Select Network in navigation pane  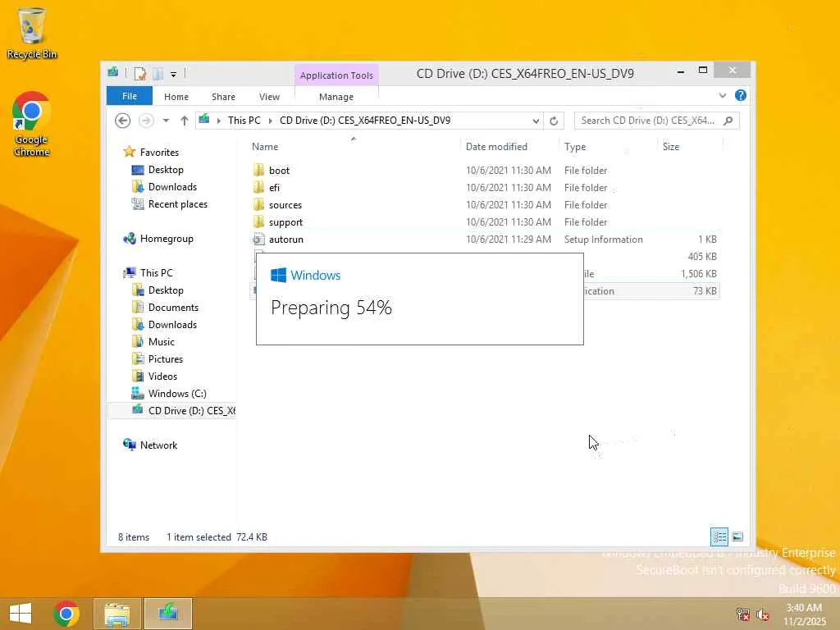158,445
